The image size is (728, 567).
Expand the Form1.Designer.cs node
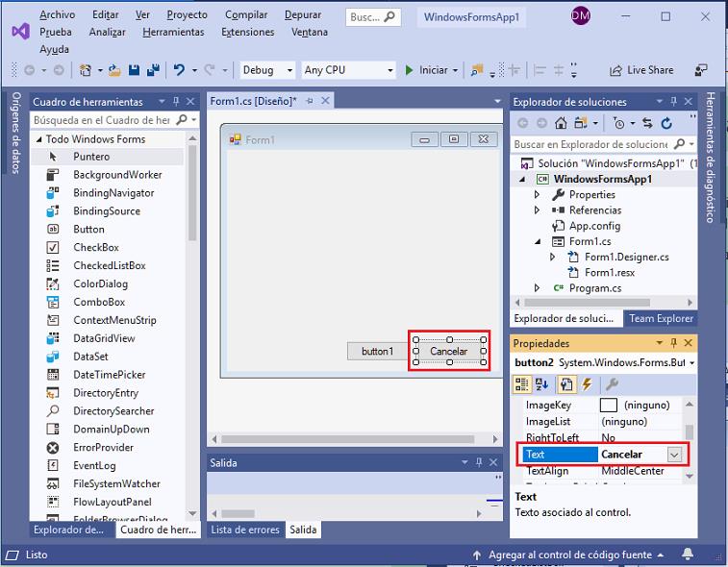(x=552, y=257)
